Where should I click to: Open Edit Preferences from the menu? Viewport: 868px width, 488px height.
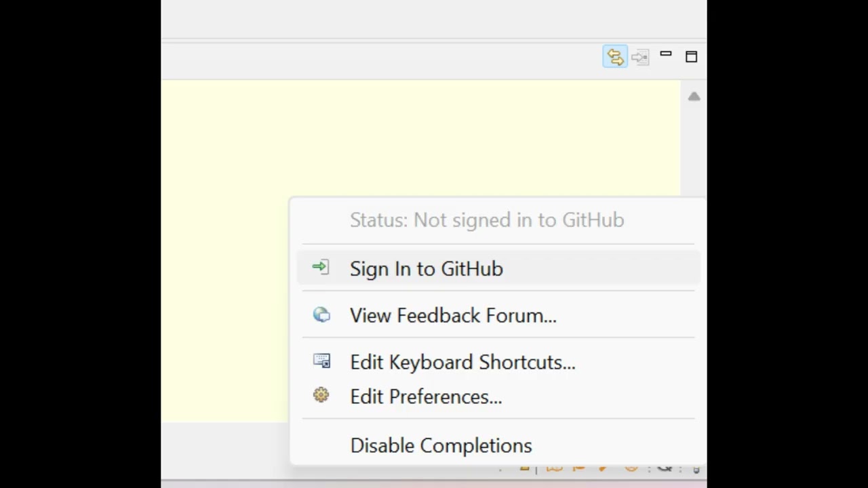[x=498, y=396]
